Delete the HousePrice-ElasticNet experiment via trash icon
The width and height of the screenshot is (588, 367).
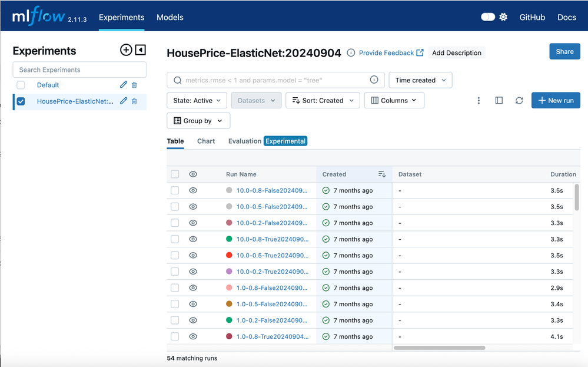point(134,101)
